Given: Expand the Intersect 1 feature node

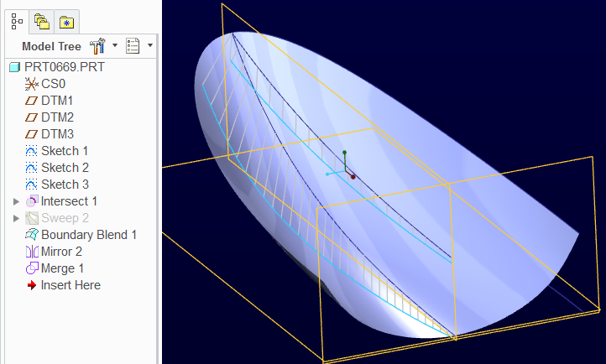Looking at the screenshot, I should (x=16, y=201).
